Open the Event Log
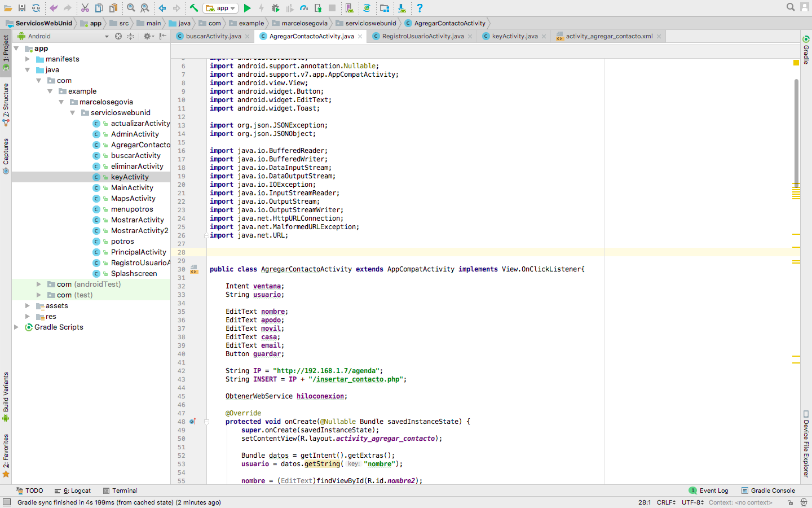 709,491
